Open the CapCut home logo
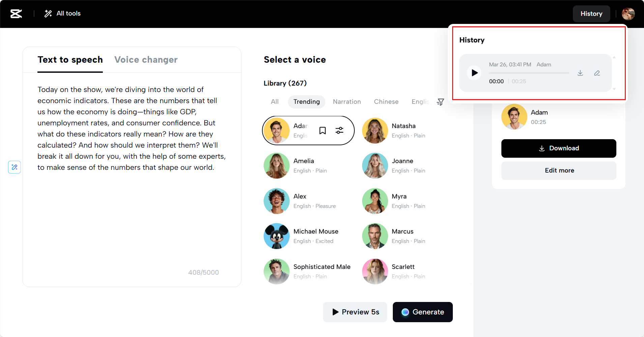Screen dimensions: 644x337 click(16, 13)
